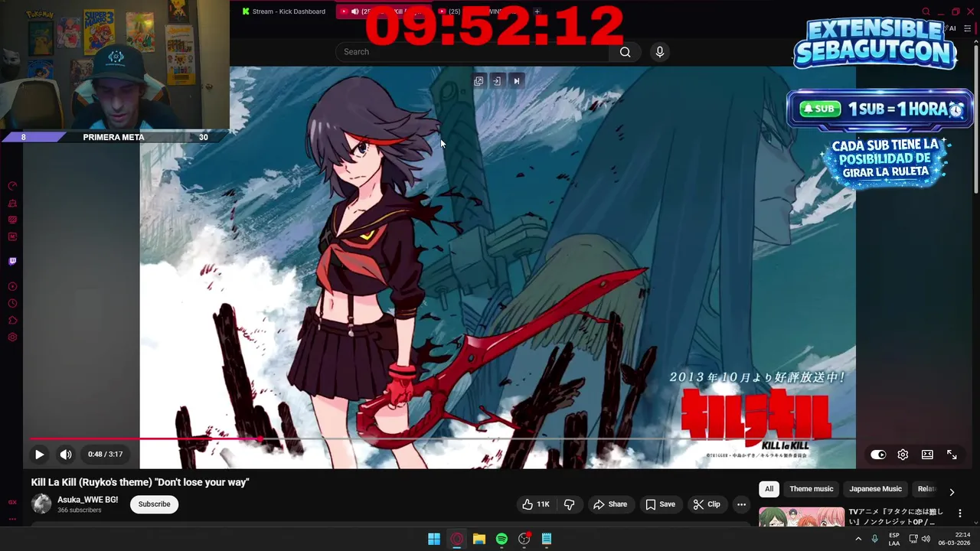The width and height of the screenshot is (980, 551).
Task: Dislike the Kill La Kill video
Action: click(x=569, y=504)
